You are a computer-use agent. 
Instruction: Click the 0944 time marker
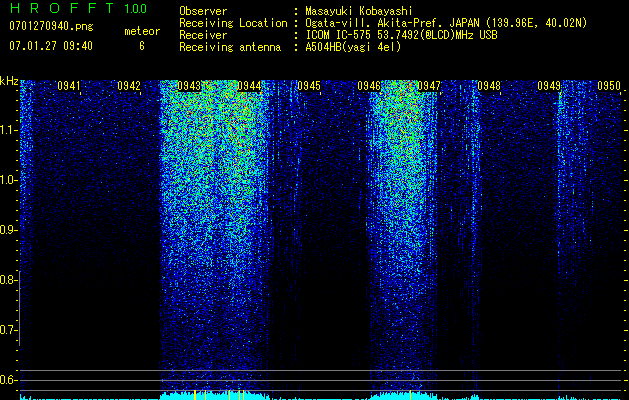(249, 86)
